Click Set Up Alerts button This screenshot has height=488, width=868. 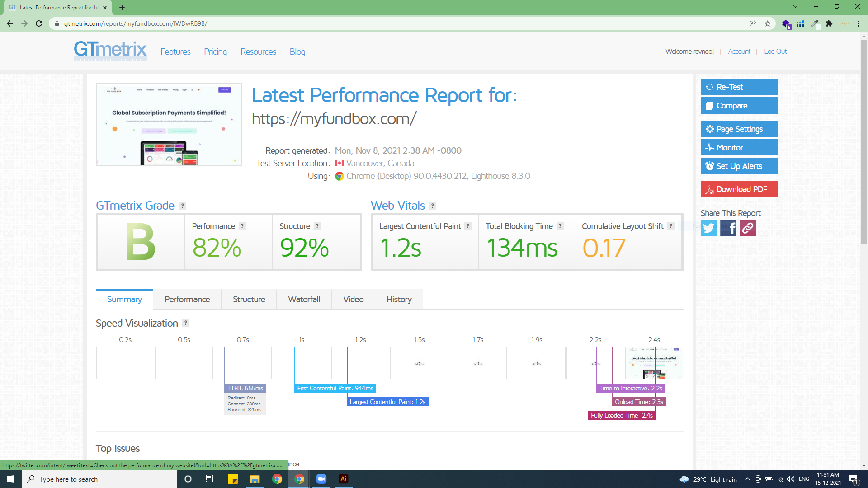pyautogui.click(x=739, y=166)
